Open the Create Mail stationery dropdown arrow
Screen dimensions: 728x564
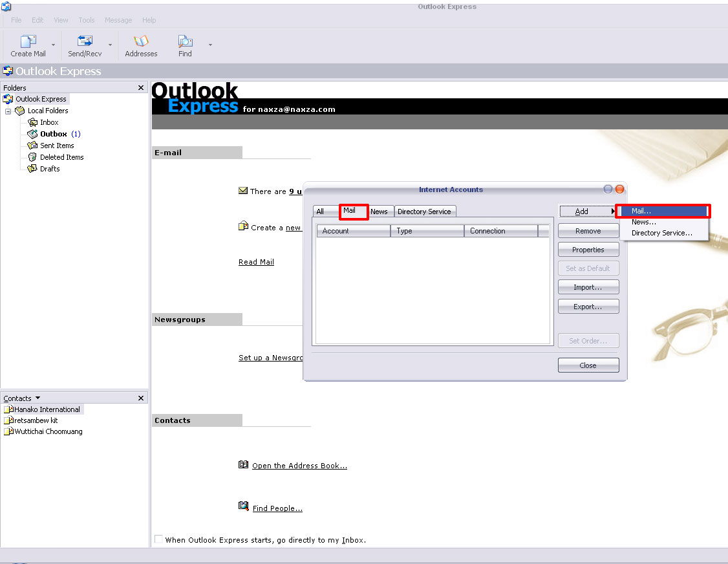pyautogui.click(x=53, y=45)
